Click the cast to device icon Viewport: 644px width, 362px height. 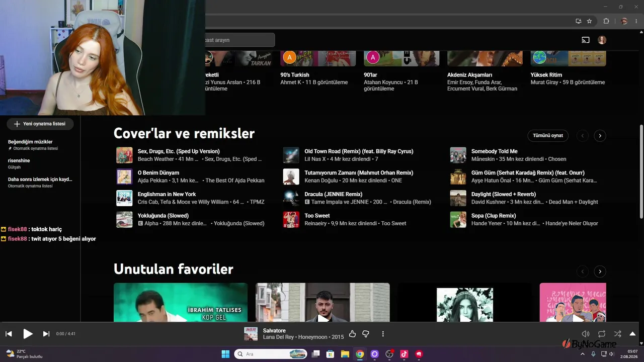(586, 40)
